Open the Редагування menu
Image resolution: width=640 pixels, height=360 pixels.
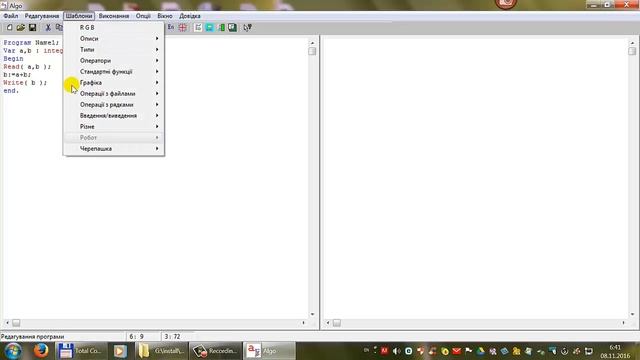click(42, 16)
